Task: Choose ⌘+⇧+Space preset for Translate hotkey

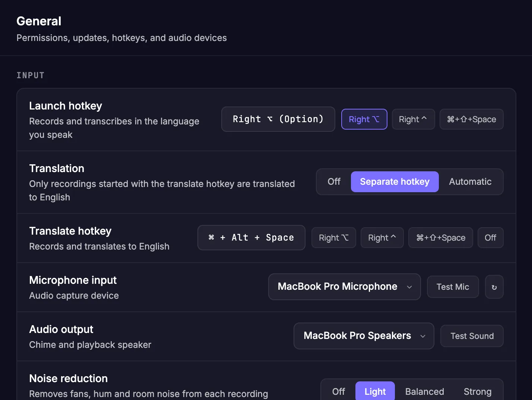Action: [x=440, y=238]
